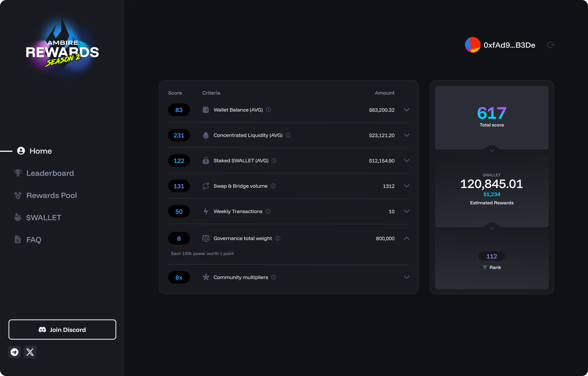Image resolution: width=588 pixels, height=376 pixels.
Task: Open the X social link at bottom left
Action: pyautogui.click(x=30, y=352)
